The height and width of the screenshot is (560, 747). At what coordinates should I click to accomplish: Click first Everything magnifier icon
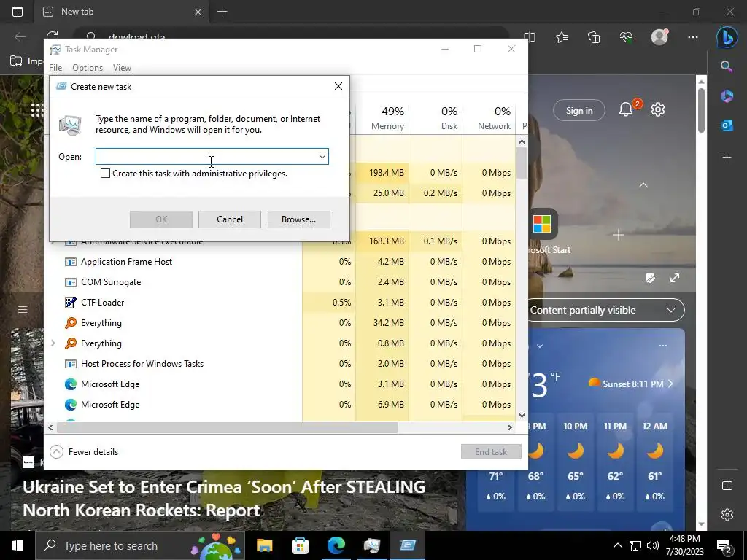tap(71, 323)
